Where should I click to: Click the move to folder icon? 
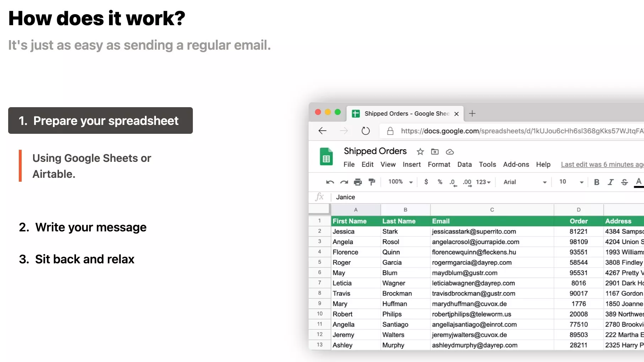point(435,152)
